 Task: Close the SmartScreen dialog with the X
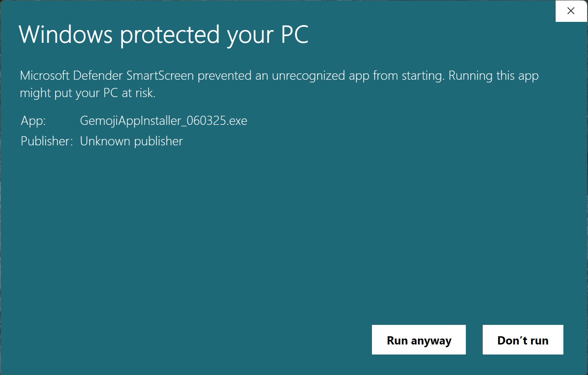tap(571, 11)
